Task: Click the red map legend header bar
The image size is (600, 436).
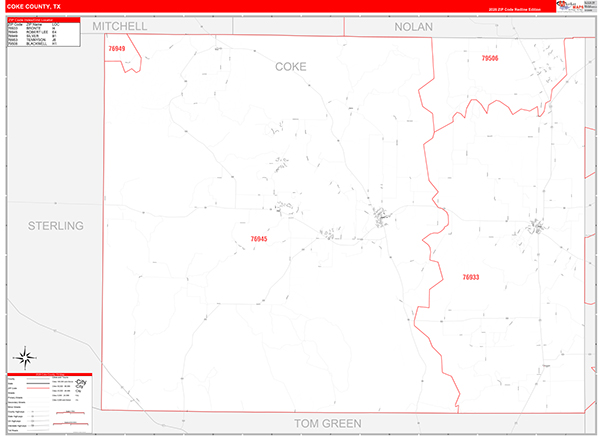Action: 50,374
